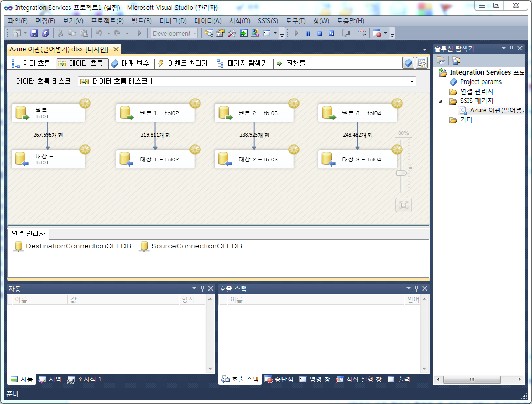Screen dimensions: 532x404
Task: Open the dropdown arrow beside Command window icon
Action: click(275, 33)
